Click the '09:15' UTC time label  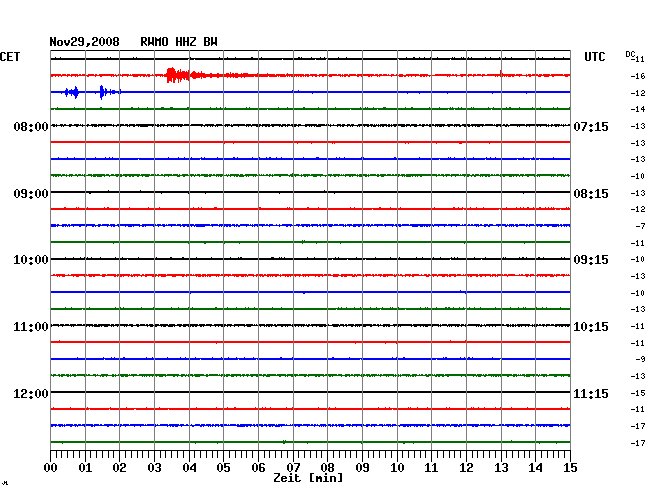(591, 260)
